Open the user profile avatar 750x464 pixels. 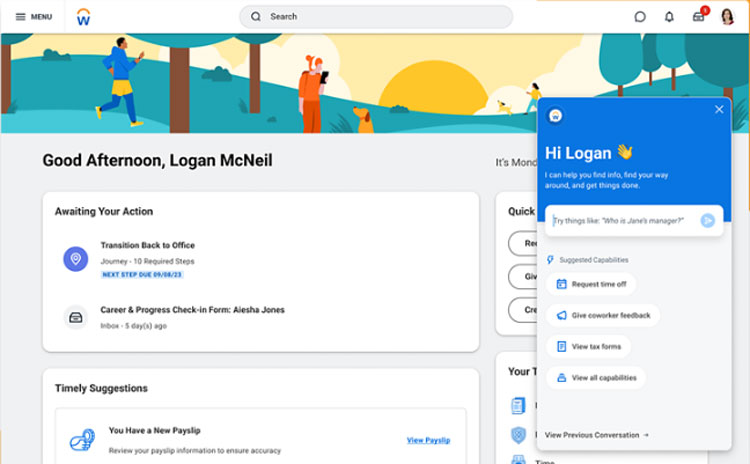click(727, 17)
